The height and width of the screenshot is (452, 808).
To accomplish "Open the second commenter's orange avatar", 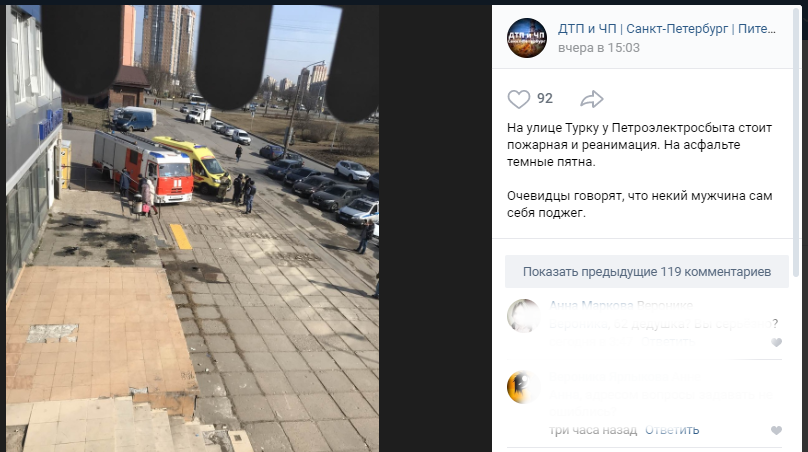I will pos(524,387).
